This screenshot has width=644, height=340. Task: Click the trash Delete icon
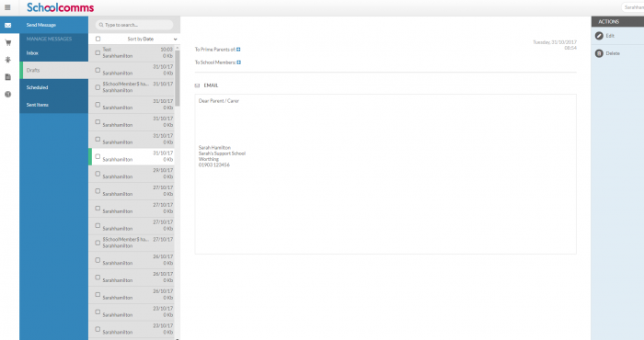[x=599, y=53]
